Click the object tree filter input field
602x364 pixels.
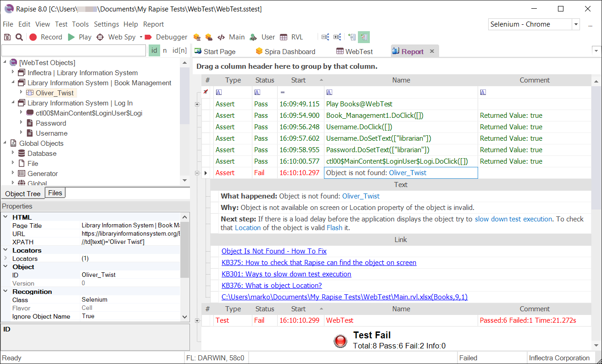74,50
